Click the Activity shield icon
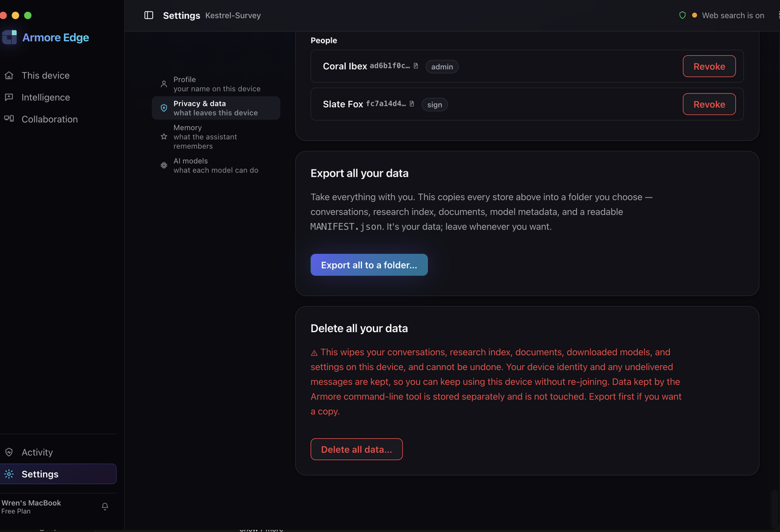This screenshot has width=780, height=532. coord(9,452)
